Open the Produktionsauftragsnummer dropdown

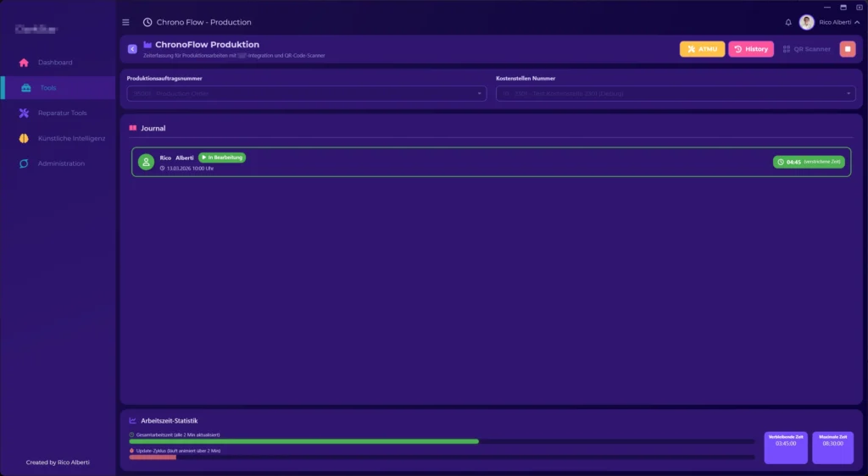(307, 93)
